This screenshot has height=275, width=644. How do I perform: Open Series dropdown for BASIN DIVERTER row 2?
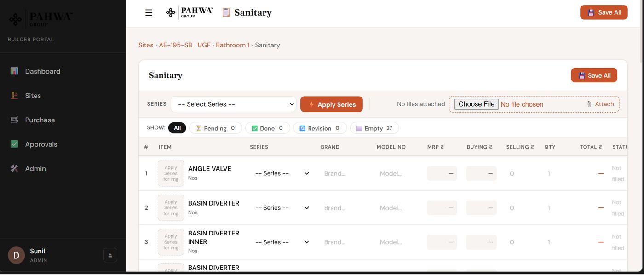(x=282, y=208)
